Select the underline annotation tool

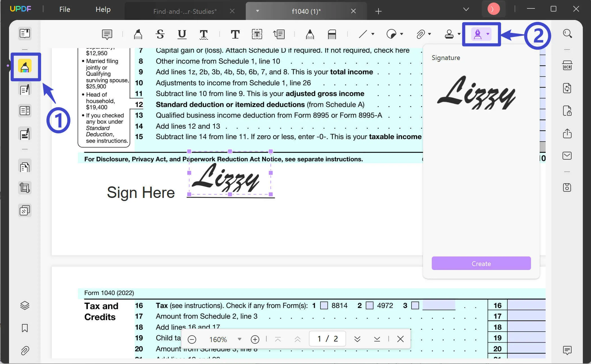182,34
